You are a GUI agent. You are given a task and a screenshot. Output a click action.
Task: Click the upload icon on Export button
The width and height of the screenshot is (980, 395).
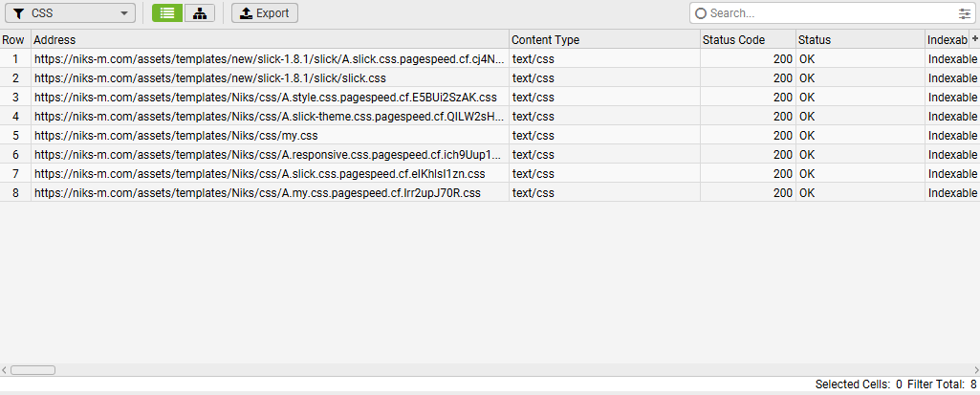(x=247, y=13)
